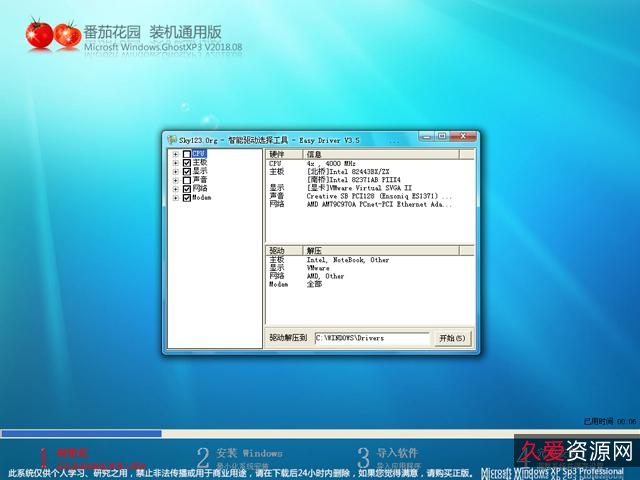This screenshot has width=640, height=480.
Task: Click the 驱动 column header
Action: 284,250
